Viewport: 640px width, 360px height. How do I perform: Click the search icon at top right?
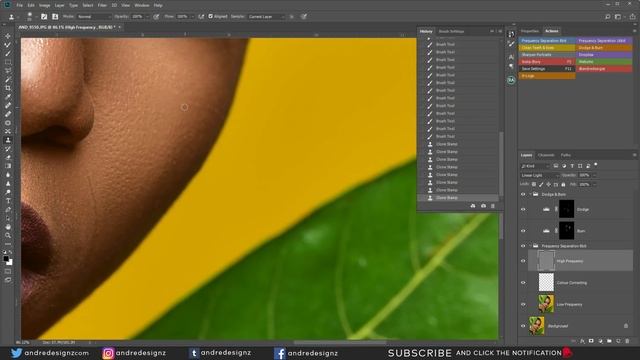point(607,17)
